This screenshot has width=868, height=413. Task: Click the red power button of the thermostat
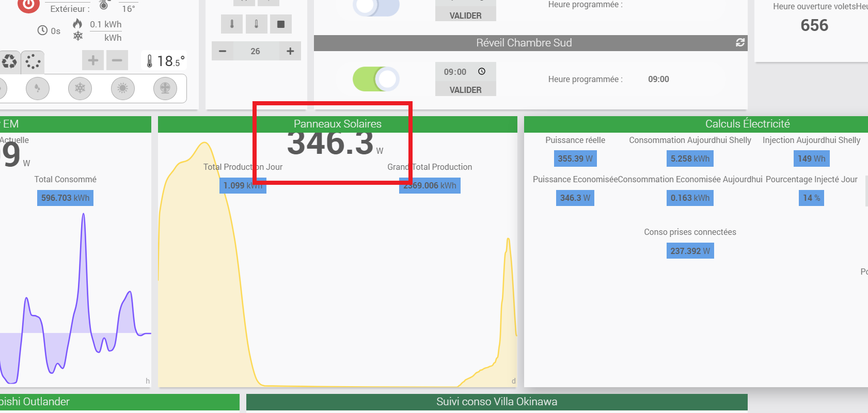[x=28, y=4]
